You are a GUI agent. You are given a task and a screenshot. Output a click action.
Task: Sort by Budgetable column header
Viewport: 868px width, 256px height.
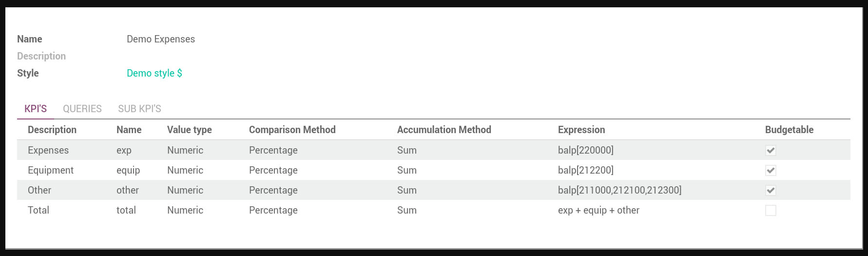pyautogui.click(x=789, y=130)
